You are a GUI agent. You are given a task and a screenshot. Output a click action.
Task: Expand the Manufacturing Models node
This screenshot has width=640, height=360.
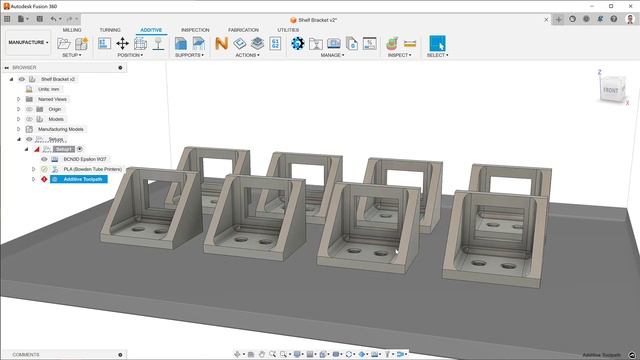tap(18, 129)
